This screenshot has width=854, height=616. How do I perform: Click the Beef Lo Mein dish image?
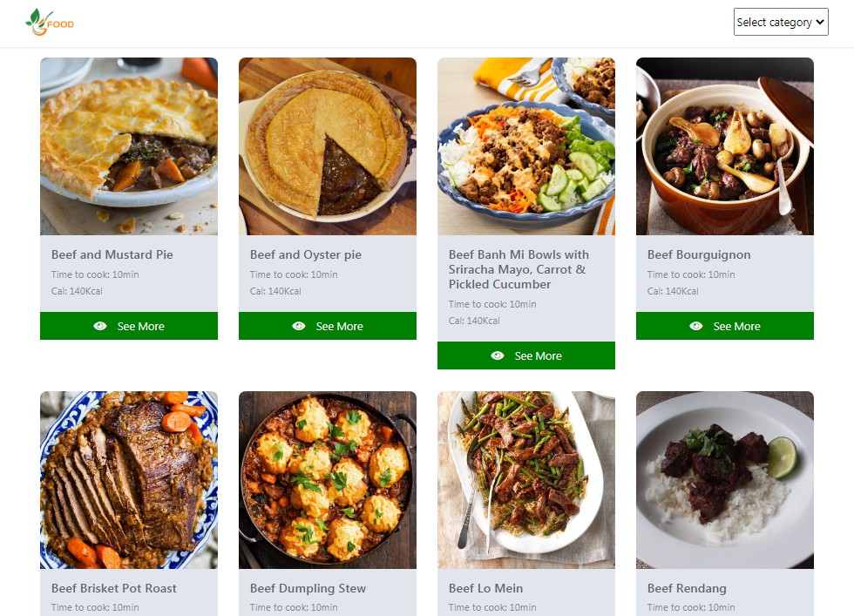(525, 480)
